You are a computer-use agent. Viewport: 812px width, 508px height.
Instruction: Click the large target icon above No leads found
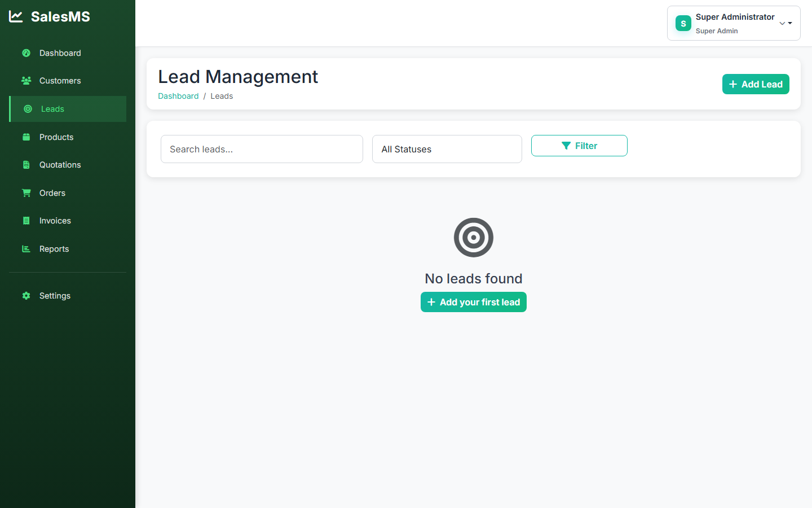pos(474,238)
